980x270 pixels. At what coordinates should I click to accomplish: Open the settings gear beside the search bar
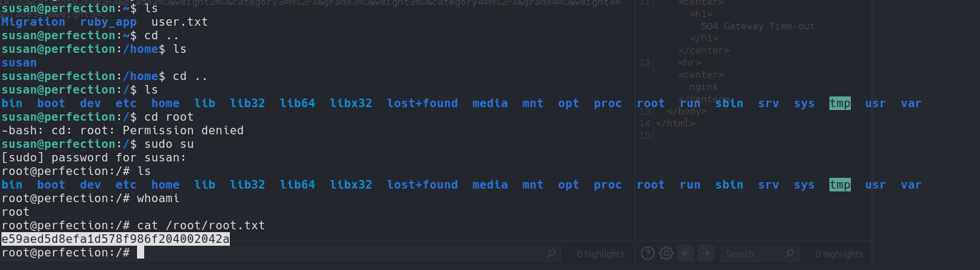pos(666,253)
